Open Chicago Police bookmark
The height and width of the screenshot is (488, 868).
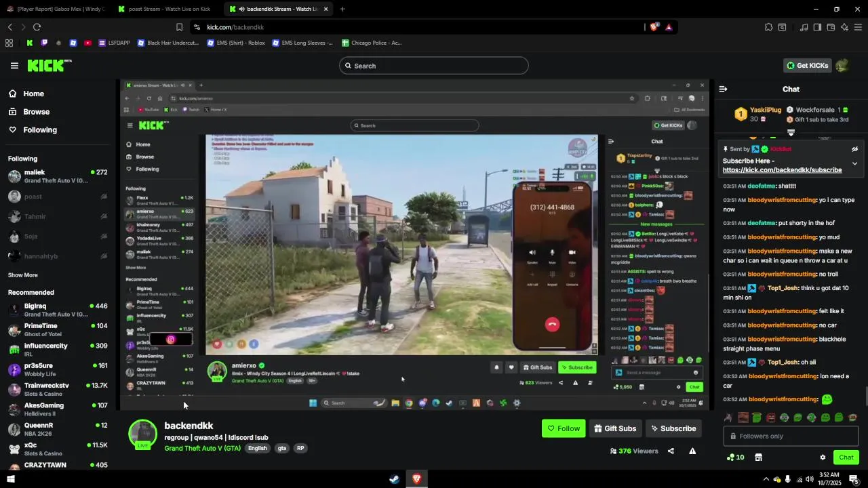coord(372,43)
